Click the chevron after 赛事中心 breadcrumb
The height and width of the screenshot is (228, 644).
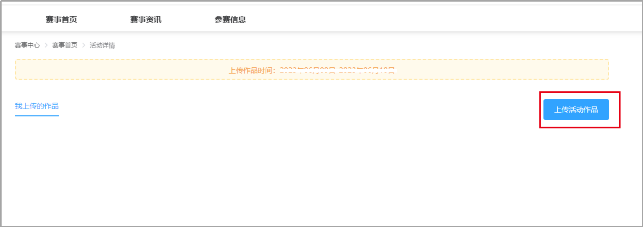(46, 45)
